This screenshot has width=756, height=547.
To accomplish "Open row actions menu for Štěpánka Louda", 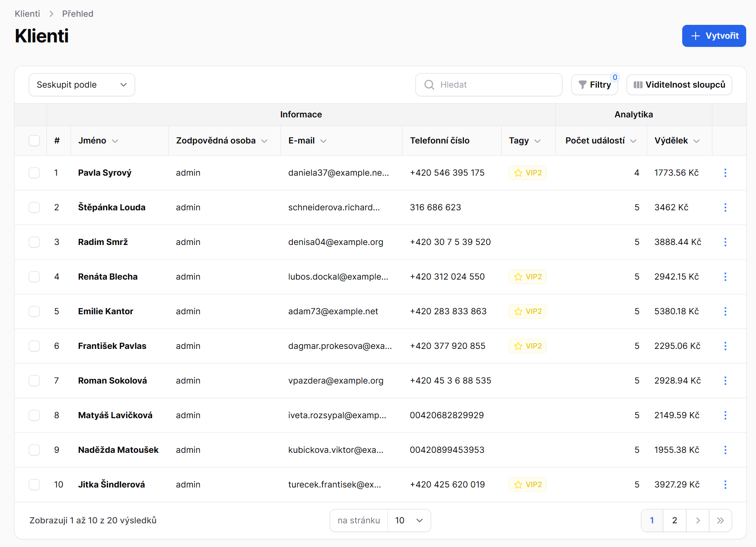I will tap(725, 207).
